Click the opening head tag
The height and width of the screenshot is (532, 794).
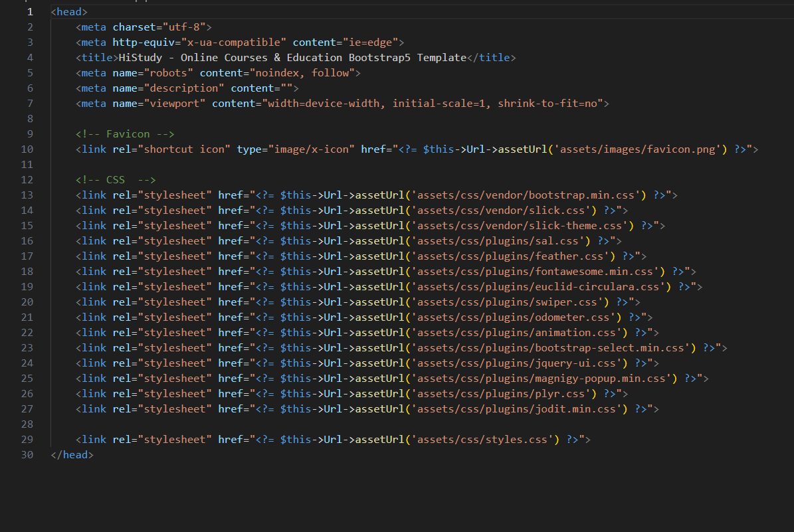[69, 12]
